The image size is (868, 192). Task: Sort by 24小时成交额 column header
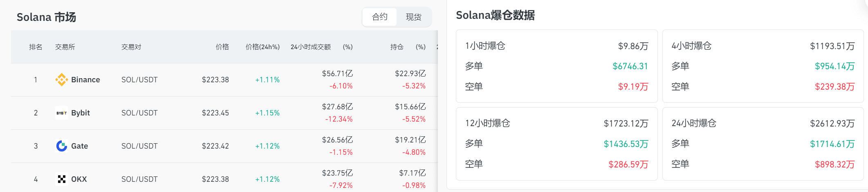(x=310, y=47)
